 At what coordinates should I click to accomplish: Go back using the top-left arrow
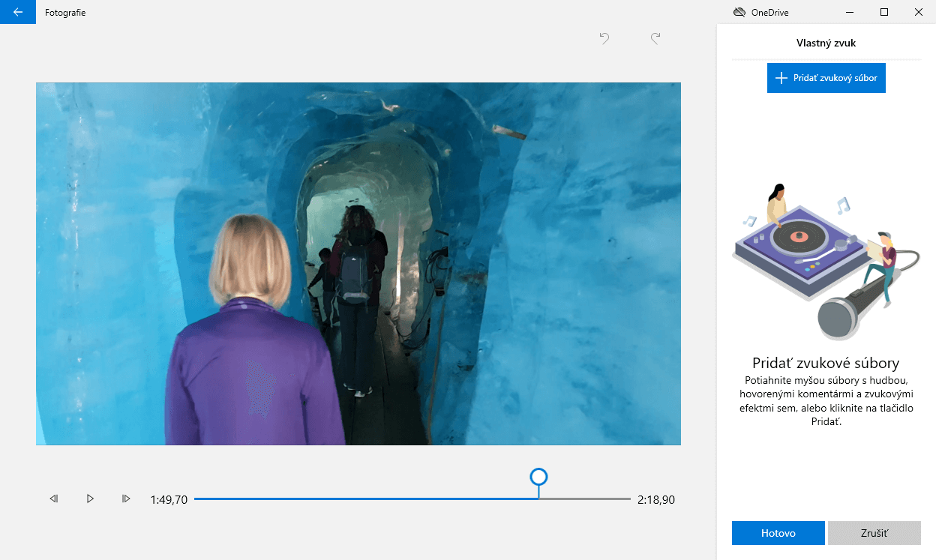(x=18, y=12)
